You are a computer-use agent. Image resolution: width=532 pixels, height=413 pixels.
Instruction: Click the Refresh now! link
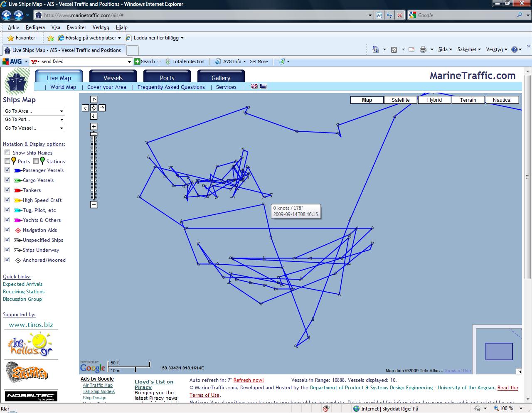249,380
